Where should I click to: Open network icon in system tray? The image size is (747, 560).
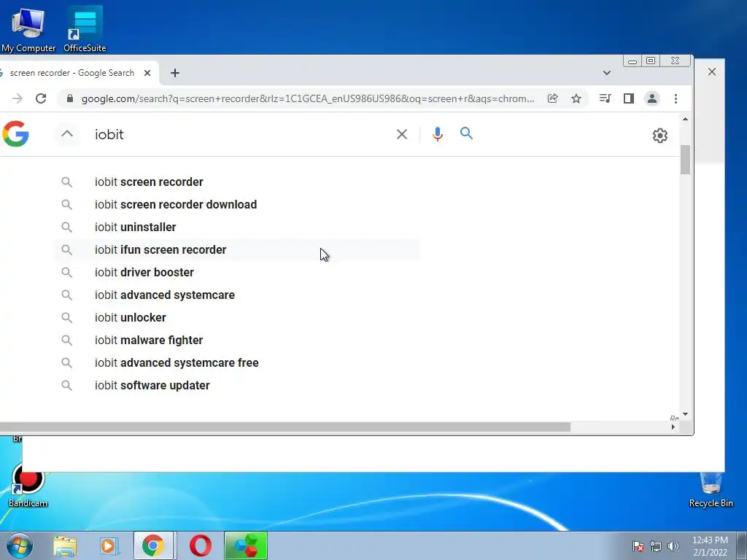pos(656,546)
